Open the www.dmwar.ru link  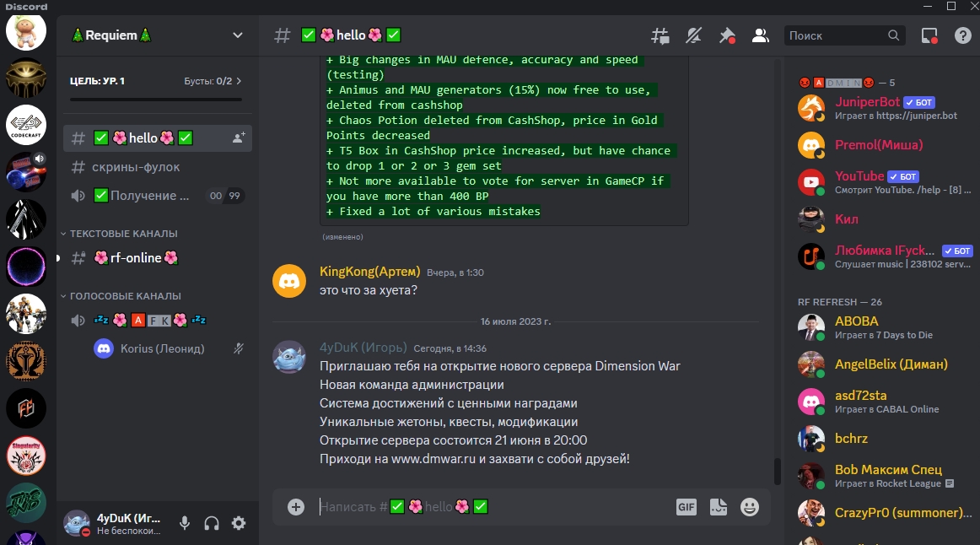coord(433,459)
